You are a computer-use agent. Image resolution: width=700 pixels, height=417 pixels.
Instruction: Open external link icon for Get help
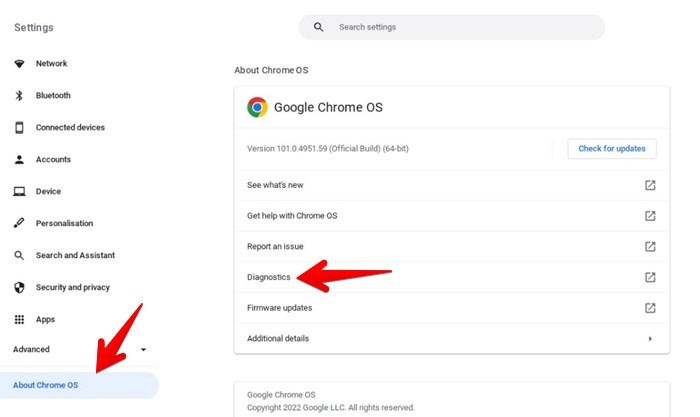(650, 216)
